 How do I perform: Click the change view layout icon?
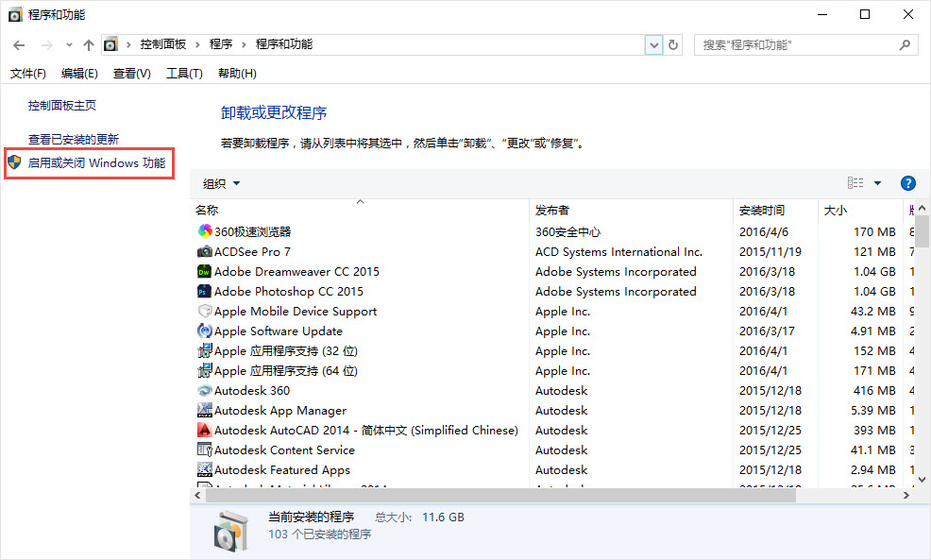click(855, 183)
